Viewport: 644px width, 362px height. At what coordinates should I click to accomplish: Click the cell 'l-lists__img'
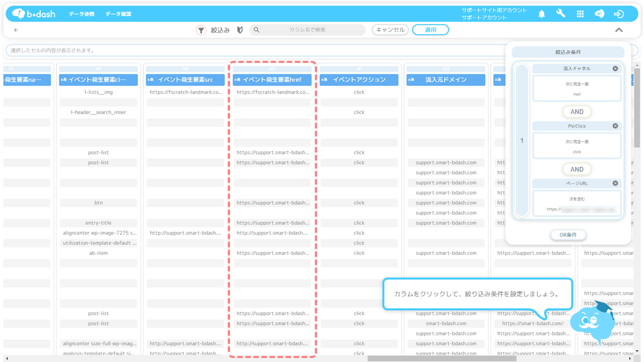pyautogui.click(x=98, y=92)
